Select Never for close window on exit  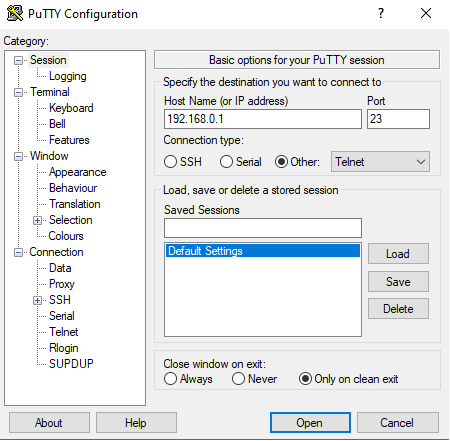[x=238, y=379]
